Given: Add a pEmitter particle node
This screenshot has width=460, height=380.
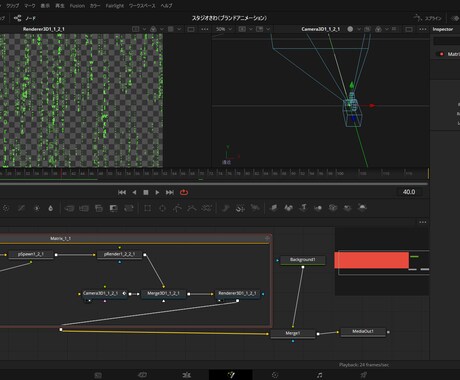Looking at the screenshot, I should (x=226, y=208).
